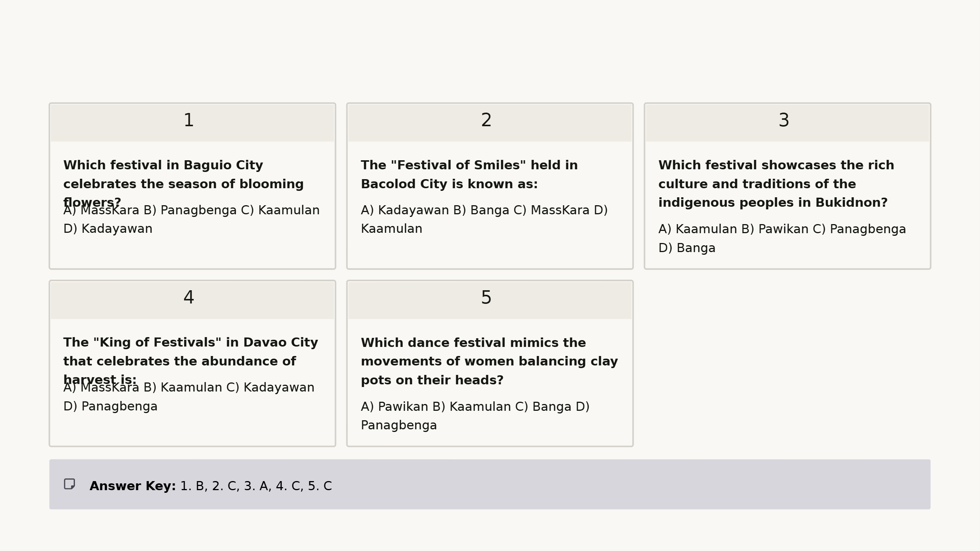Select the card number 1 header
Image resolution: width=980 pixels, height=551 pixels.
[x=192, y=123]
